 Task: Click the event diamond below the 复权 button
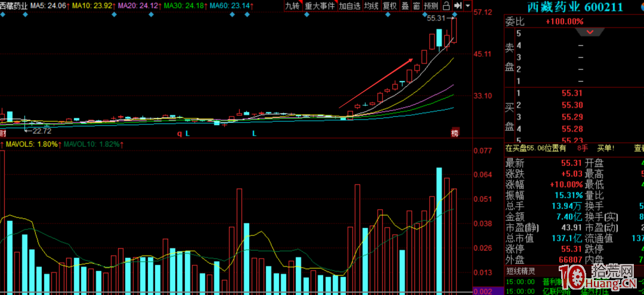[388, 15]
